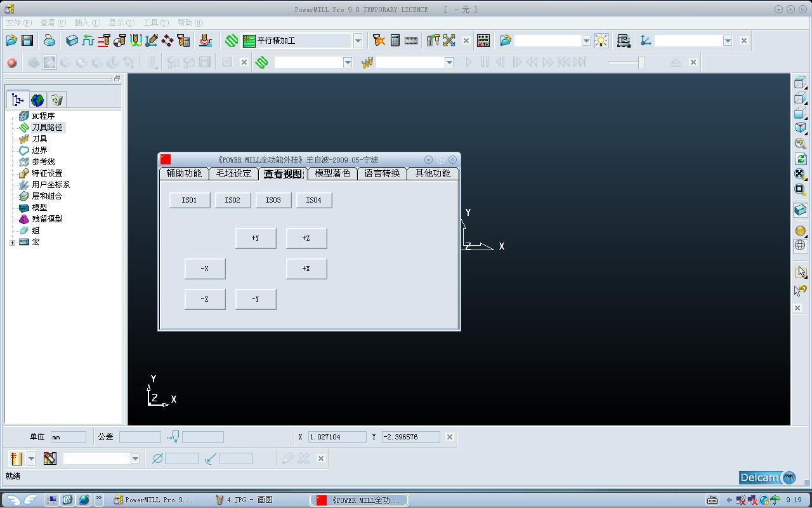Switch to the 模型著色 tab

[x=332, y=173]
